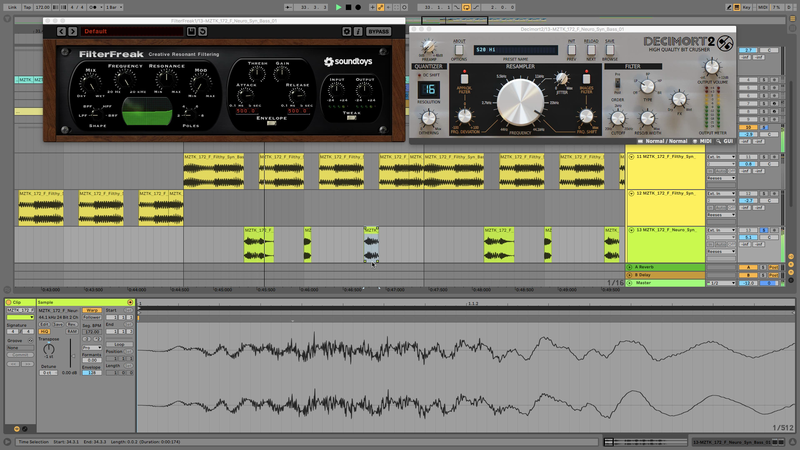Toggle the Warp button in Sample box

click(x=92, y=310)
